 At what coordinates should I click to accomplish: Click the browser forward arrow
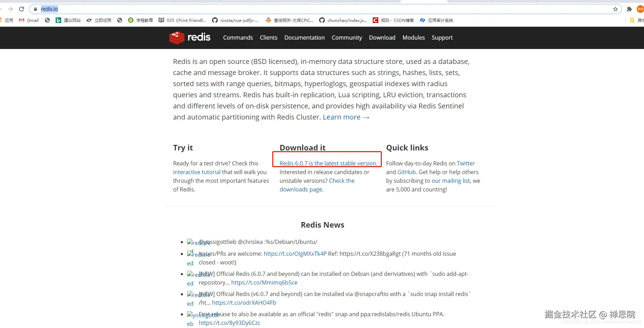click(x=10, y=9)
